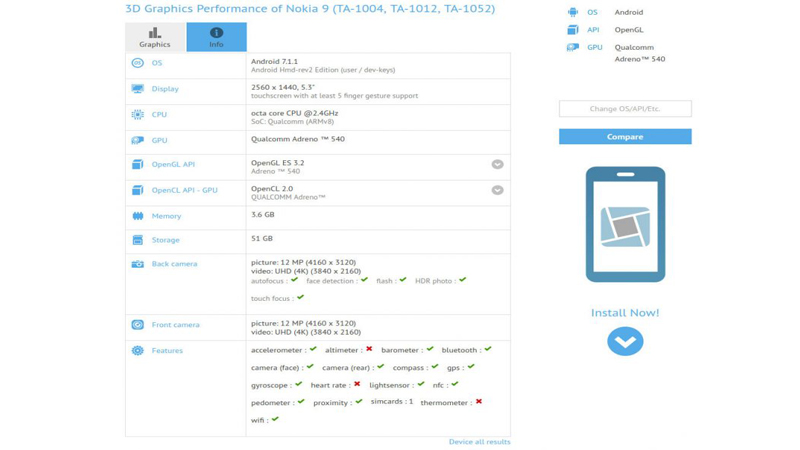The width and height of the screenshot is (800, 450).
Task: Open the Device all results link
Action: point(480,442)
